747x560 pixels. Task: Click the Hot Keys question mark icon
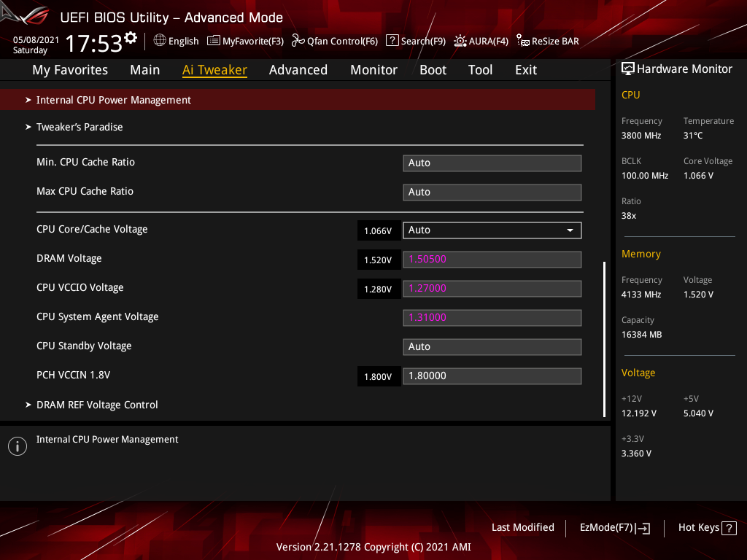coord(729,528)
